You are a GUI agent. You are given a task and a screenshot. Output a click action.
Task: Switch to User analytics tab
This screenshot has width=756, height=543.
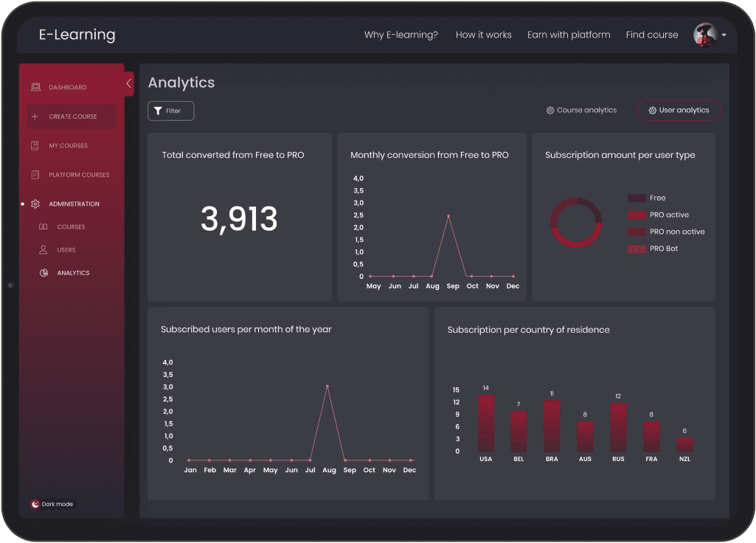click(679, 111)
